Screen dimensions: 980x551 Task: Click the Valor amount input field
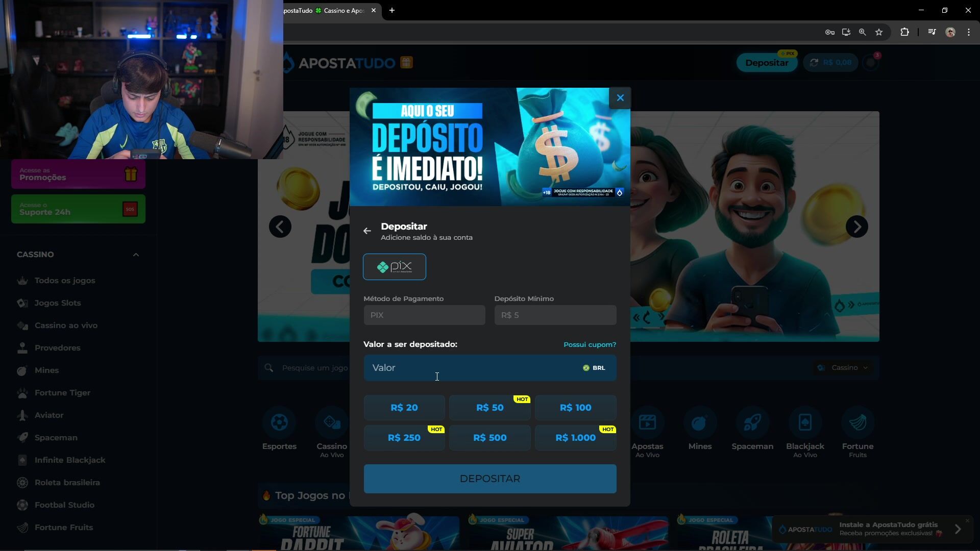click(x=490, y=368)
